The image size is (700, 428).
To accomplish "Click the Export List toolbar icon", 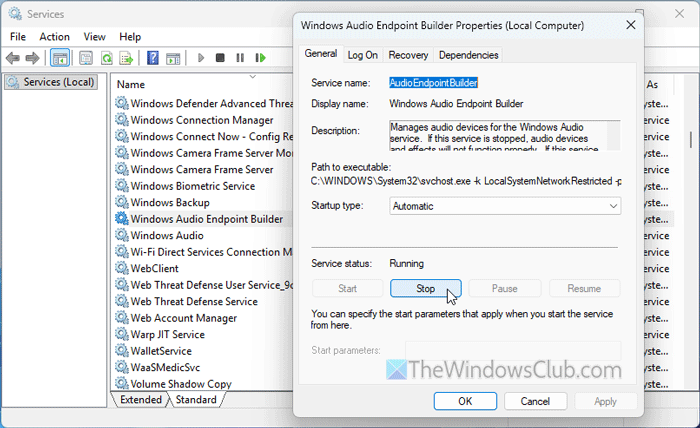I will [x=126, y=58].
